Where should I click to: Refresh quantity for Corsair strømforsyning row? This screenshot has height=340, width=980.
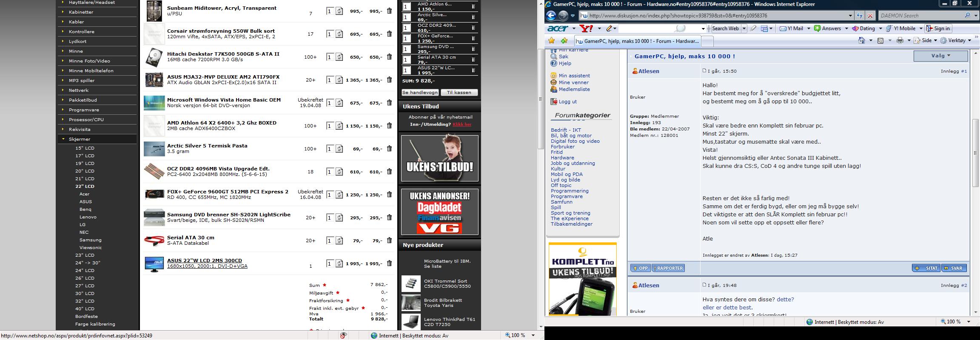point(339,34)
